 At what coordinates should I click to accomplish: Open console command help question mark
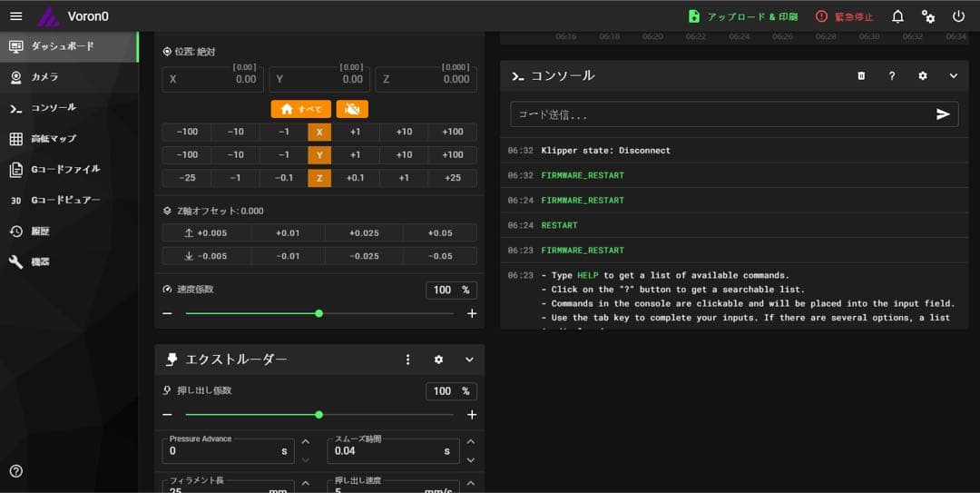point(892,76)
